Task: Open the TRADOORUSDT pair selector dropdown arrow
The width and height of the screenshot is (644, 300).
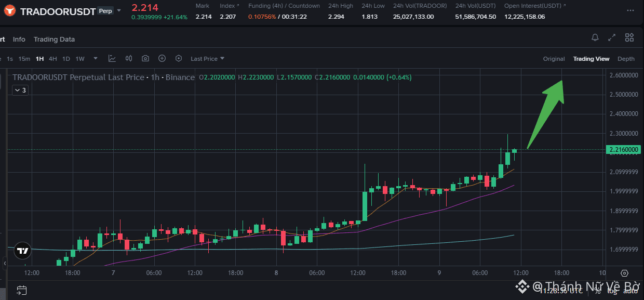Action: click(x=119, y=10)
